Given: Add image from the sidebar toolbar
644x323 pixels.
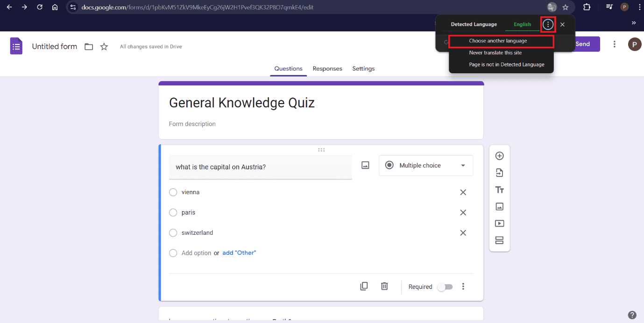Looking at the screenshot, I should point(500,206).
